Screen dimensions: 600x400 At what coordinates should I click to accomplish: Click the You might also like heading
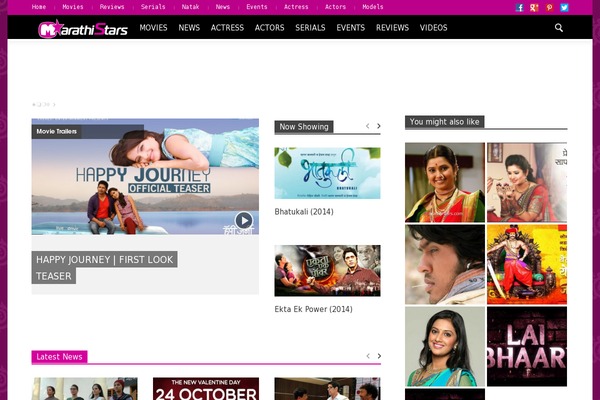pos(445,122)
